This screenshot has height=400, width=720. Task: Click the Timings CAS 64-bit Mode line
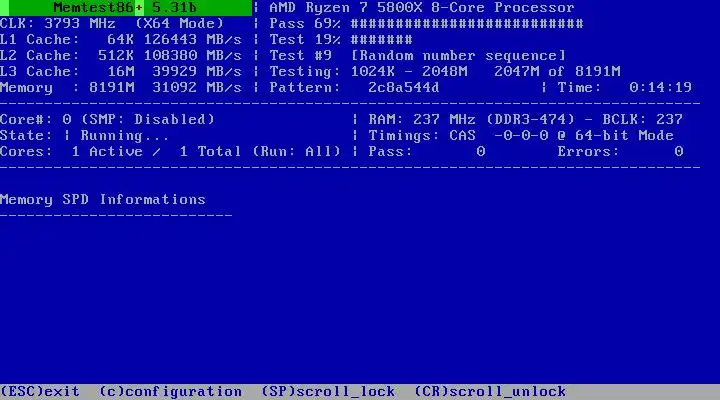[521, 135]
